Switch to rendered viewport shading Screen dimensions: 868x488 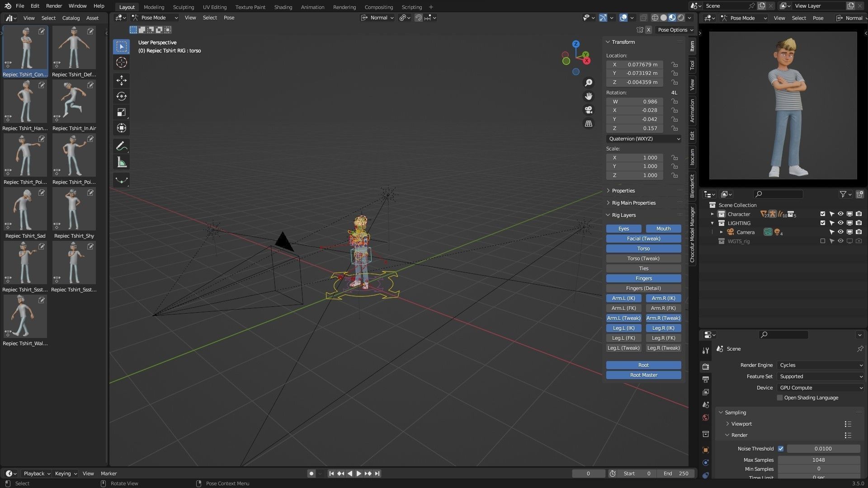681,18
